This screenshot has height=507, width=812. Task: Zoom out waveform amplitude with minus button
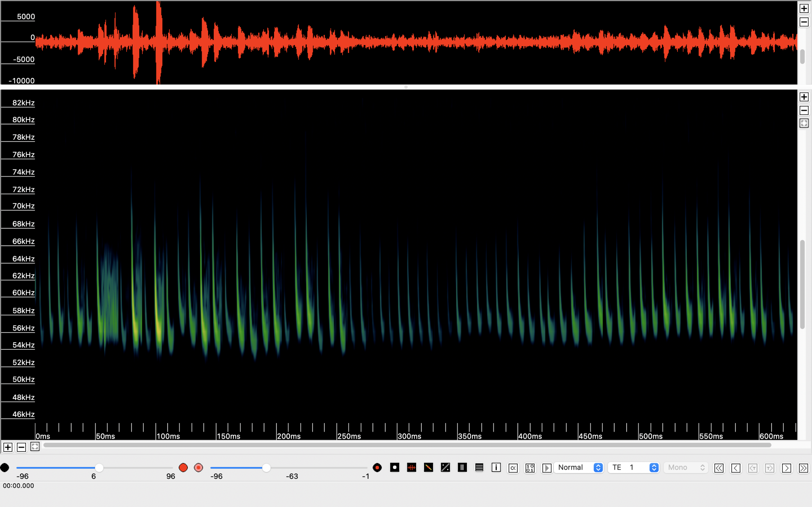coord(804,22)
